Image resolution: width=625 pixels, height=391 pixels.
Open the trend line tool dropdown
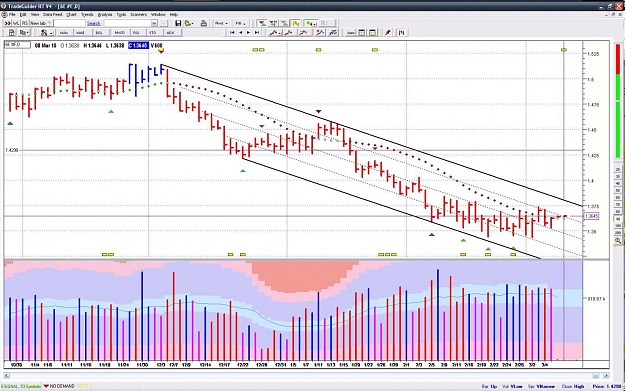[x=275, y=33]
